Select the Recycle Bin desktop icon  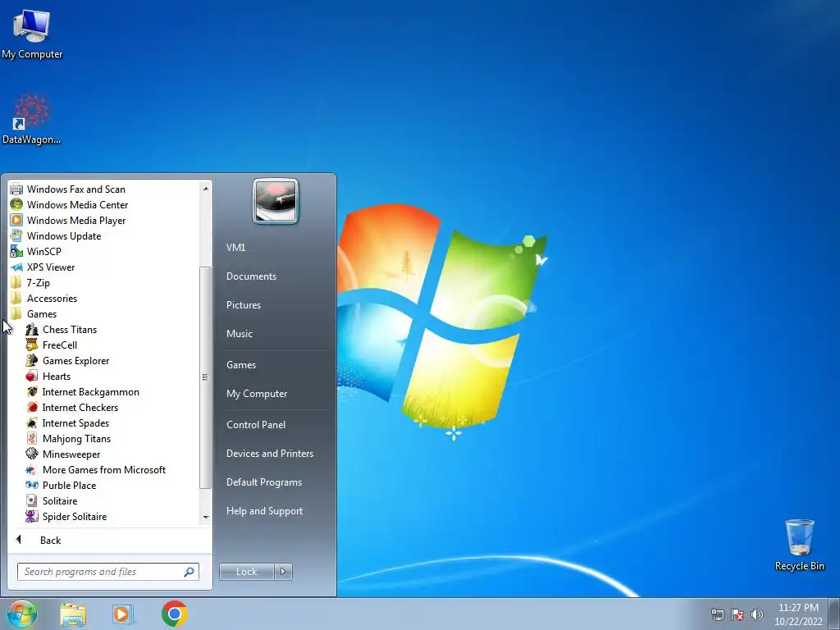tap(799, 545)
